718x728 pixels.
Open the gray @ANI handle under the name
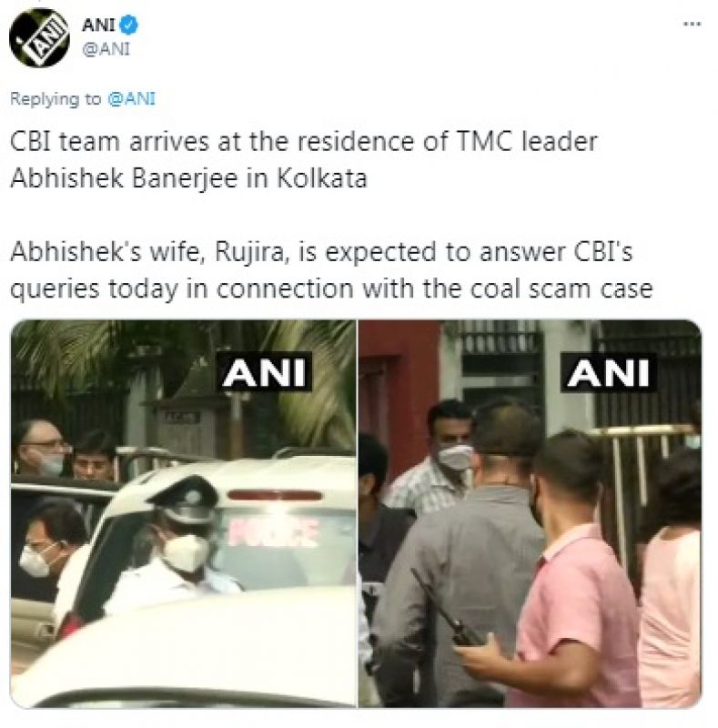106,49
